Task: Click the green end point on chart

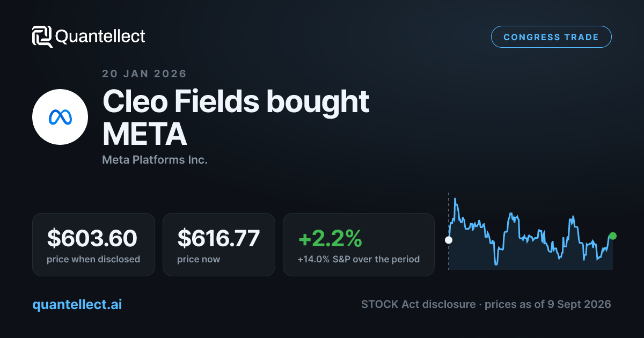Action: (613, 236)
